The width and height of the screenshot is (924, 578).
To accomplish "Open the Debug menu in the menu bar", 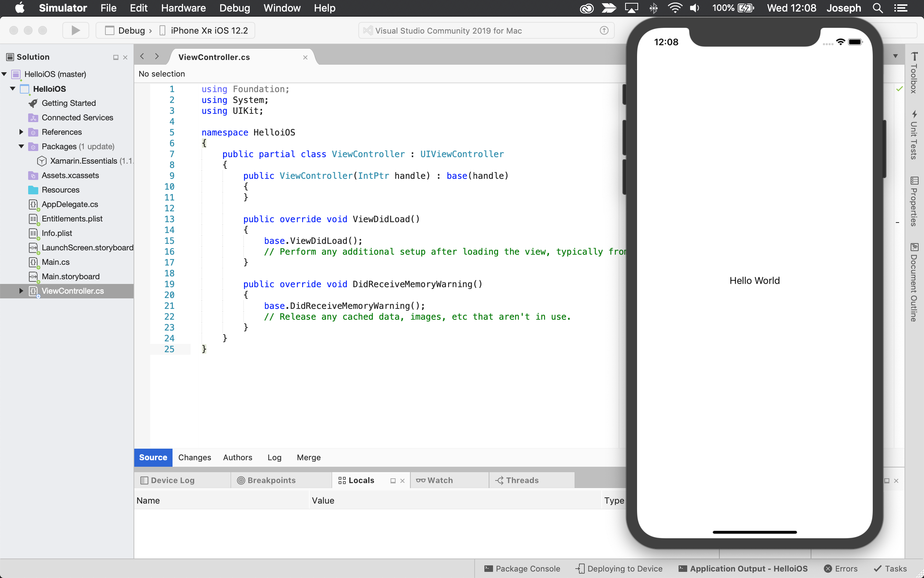I will coord(235,8).
